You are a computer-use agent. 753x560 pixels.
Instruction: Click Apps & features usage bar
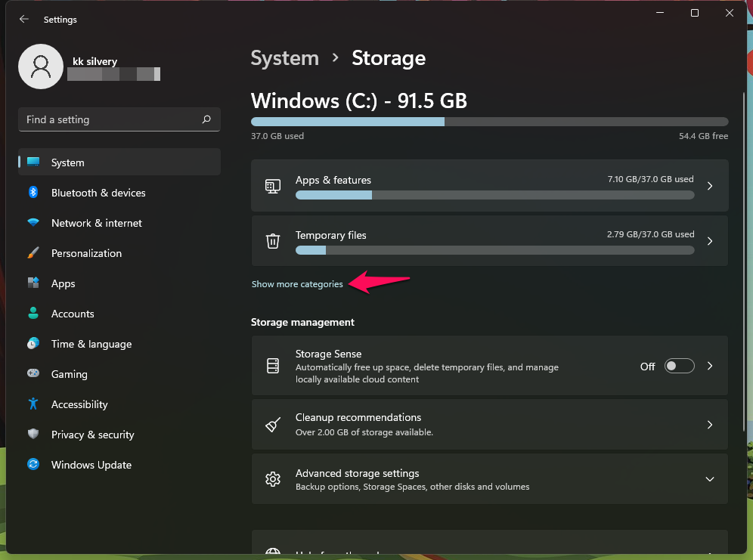pyautogui.click(x=494, y=195)
